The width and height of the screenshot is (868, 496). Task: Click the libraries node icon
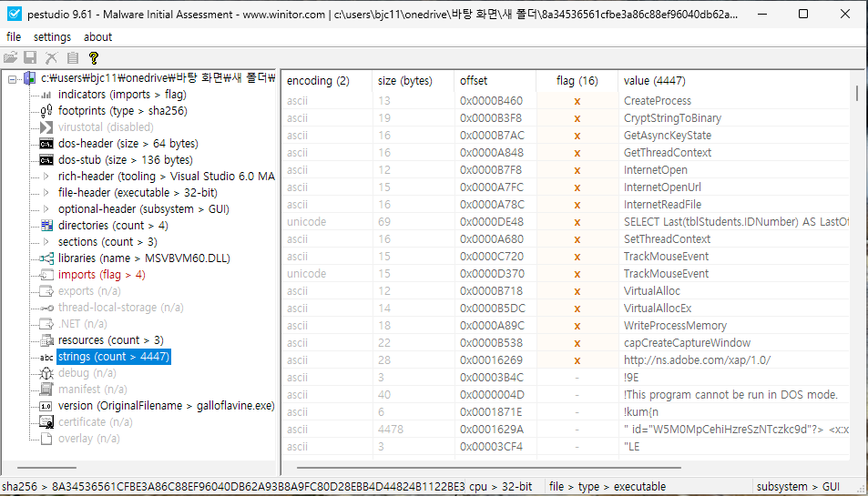(x=46, y=258)
